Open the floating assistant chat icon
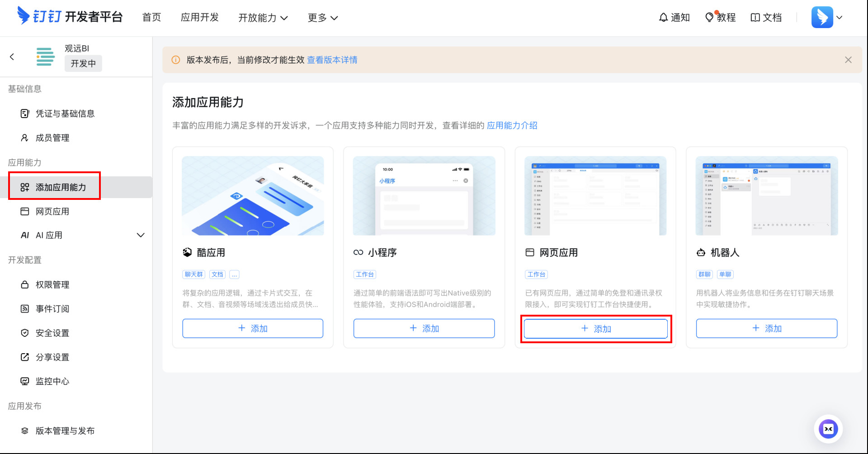 828,429
